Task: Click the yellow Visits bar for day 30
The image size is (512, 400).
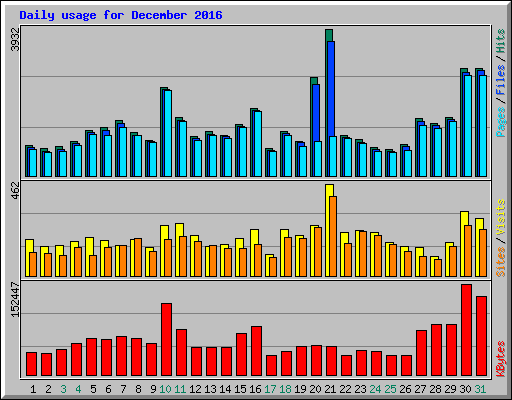Action: [x=463, y=243]
